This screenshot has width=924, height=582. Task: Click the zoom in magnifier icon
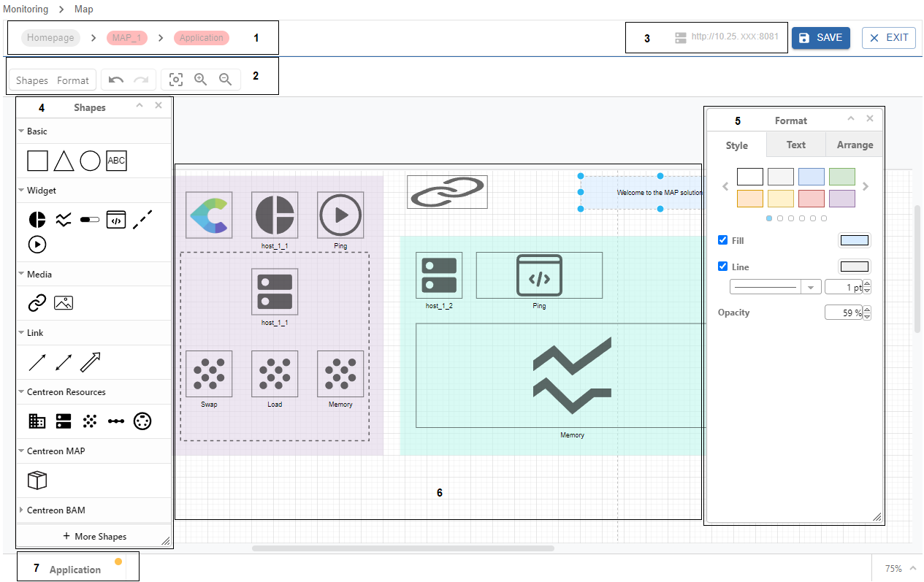point(200,80)
